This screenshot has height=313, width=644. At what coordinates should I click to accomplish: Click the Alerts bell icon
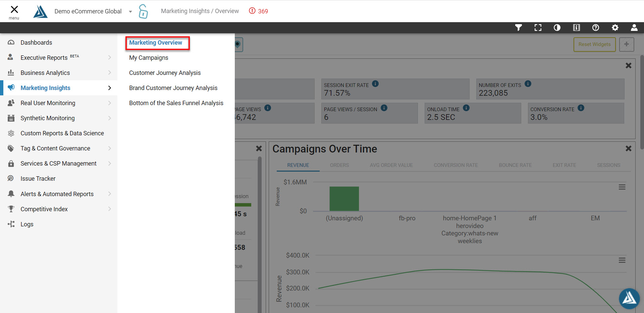(x=11, y=194)
